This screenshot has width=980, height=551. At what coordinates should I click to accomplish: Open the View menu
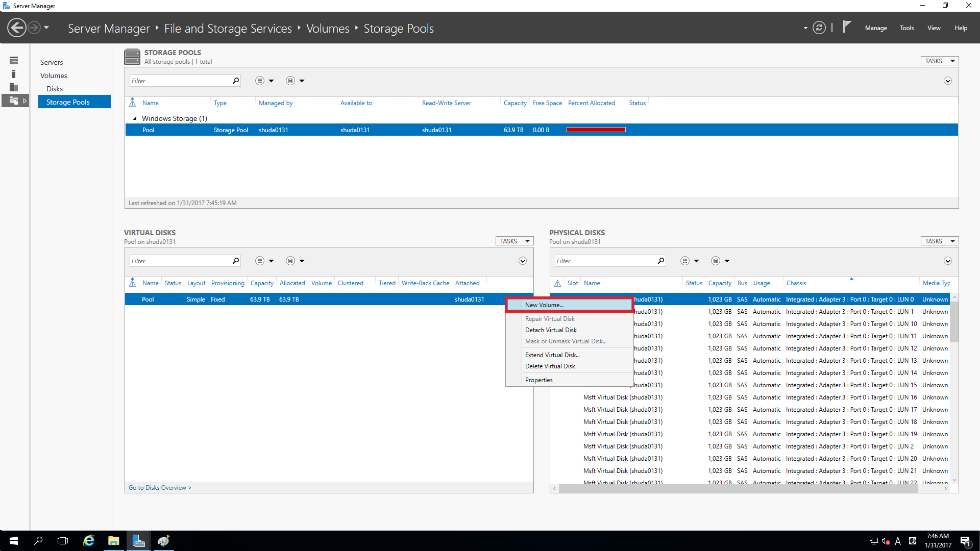pyautogui.click(x=934, y=28)
